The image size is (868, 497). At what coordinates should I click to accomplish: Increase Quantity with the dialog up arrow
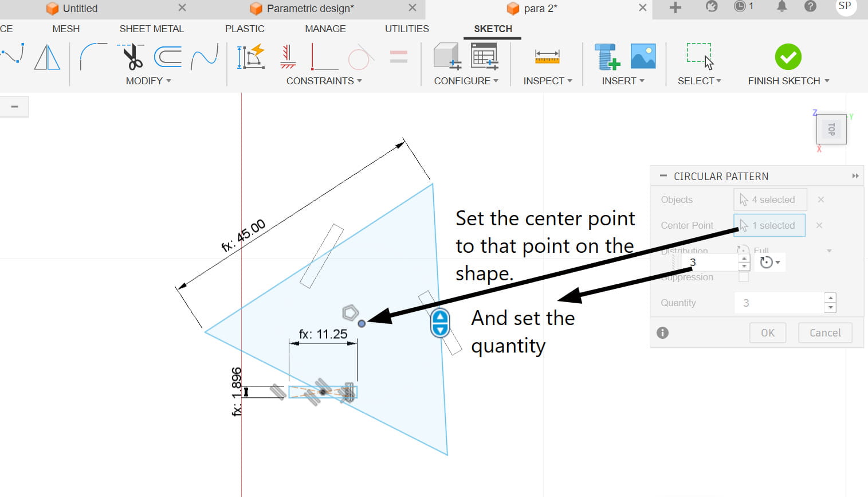pos(830,298)
